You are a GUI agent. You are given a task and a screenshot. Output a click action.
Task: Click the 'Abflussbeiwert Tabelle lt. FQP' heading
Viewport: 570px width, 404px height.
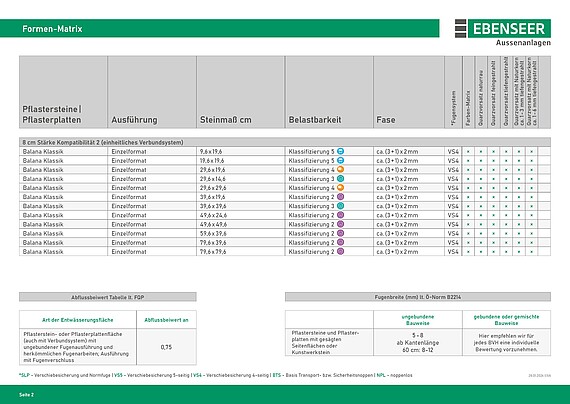pyautogui.click(x=108, y=297)
